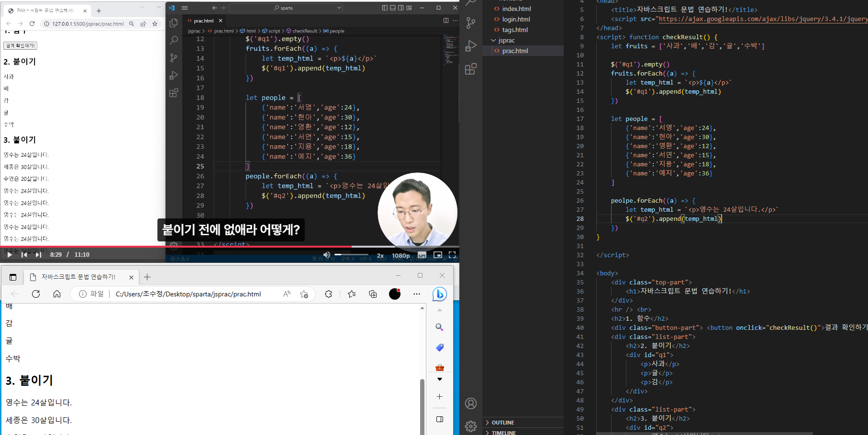Go to the Edge home page

[x=57, y=294]
